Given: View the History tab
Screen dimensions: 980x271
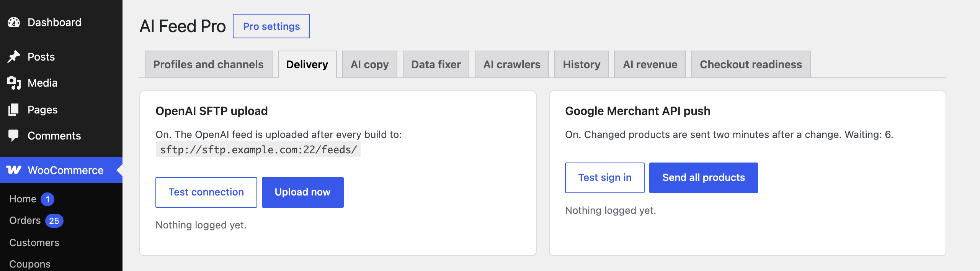Looking at the screenshot, I should pyautogui.click(x=581, y=64).
